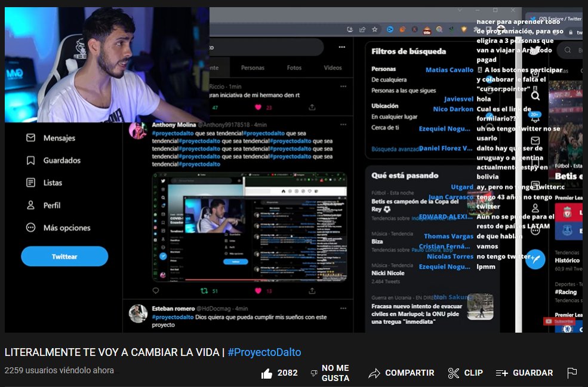
Task: Click the red Subscribe watermark button
Action: [559, 321]
